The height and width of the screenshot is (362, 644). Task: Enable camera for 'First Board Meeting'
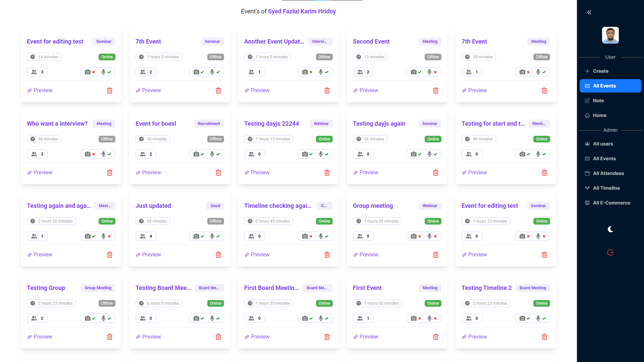(306, 318)
